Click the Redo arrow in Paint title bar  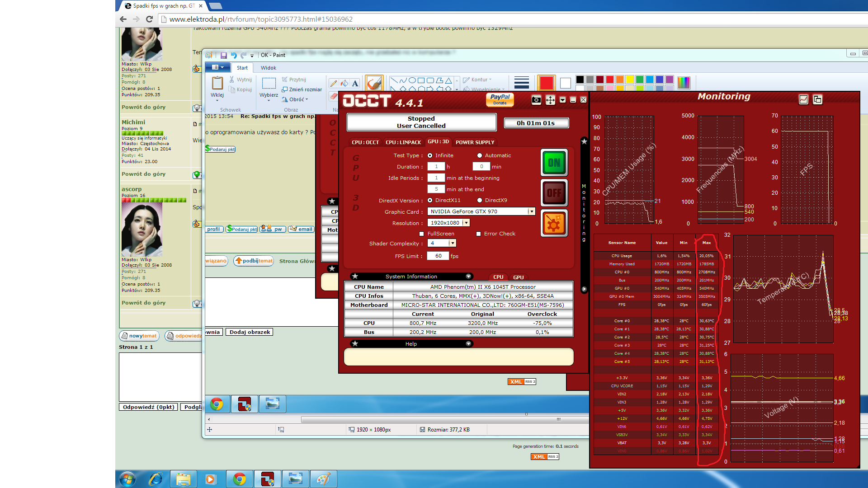click(x=244, y=55)
